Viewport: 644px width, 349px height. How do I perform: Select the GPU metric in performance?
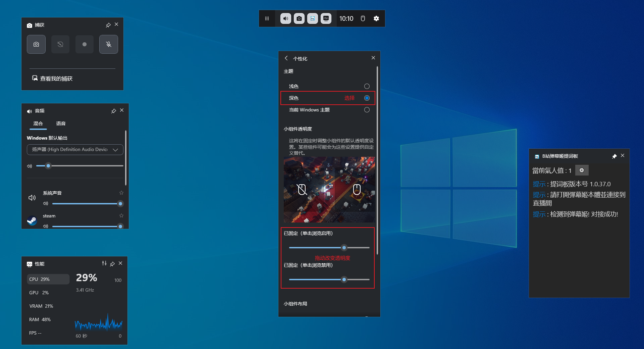[39, 293]
